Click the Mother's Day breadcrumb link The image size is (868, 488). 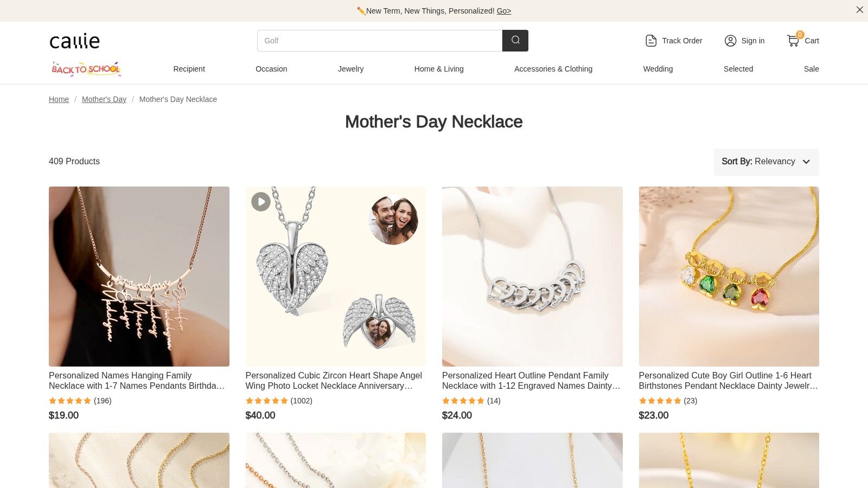(x=104, y=99)
